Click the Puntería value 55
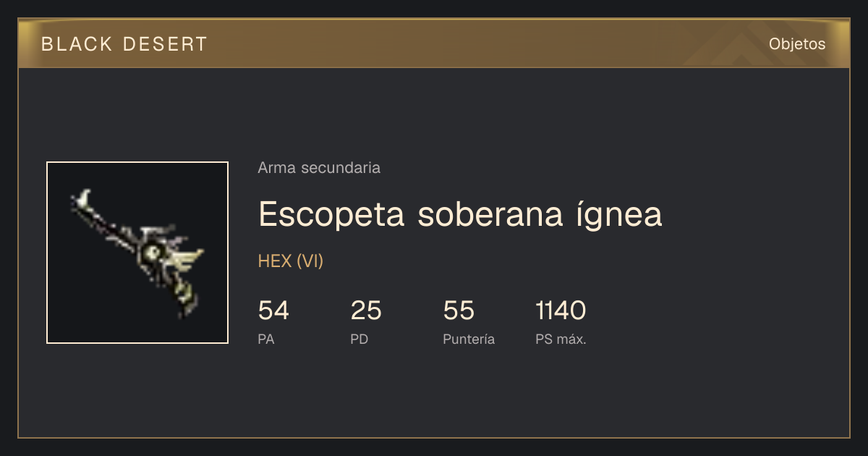The width and height of the screenshot is (868, 456). (459, 311)
